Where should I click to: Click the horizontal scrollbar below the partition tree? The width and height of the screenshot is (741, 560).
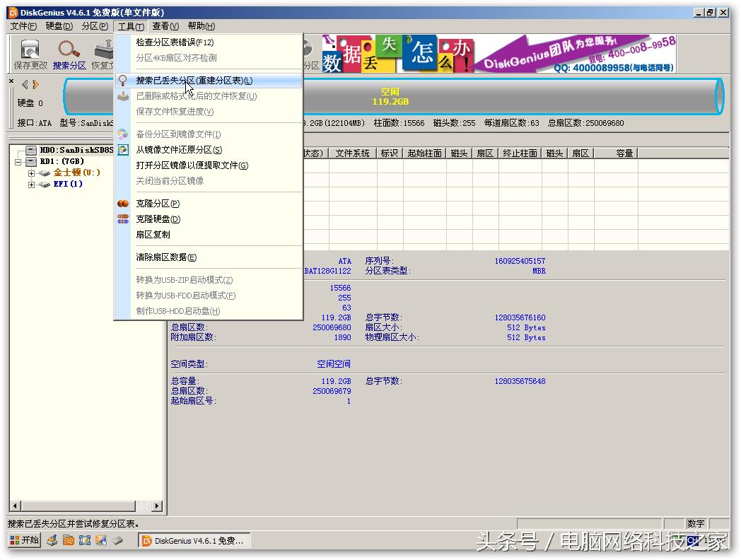tap(78, 506)
